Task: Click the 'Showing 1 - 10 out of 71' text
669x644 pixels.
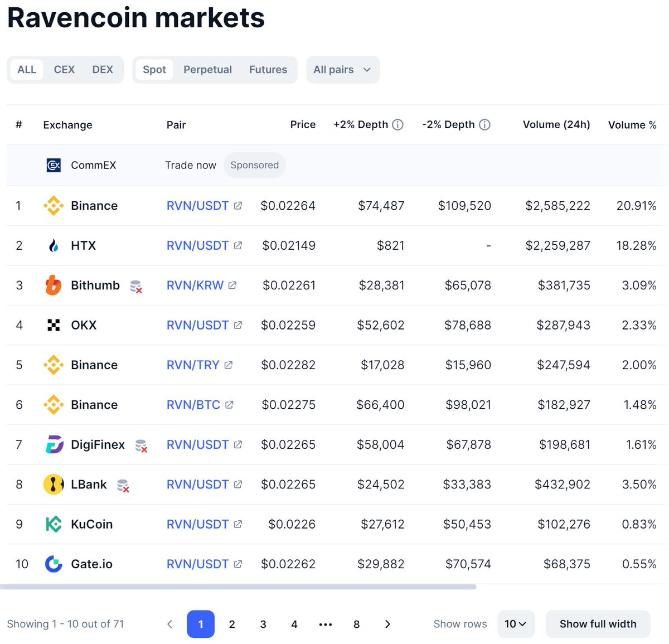Action: click(65, 624)
